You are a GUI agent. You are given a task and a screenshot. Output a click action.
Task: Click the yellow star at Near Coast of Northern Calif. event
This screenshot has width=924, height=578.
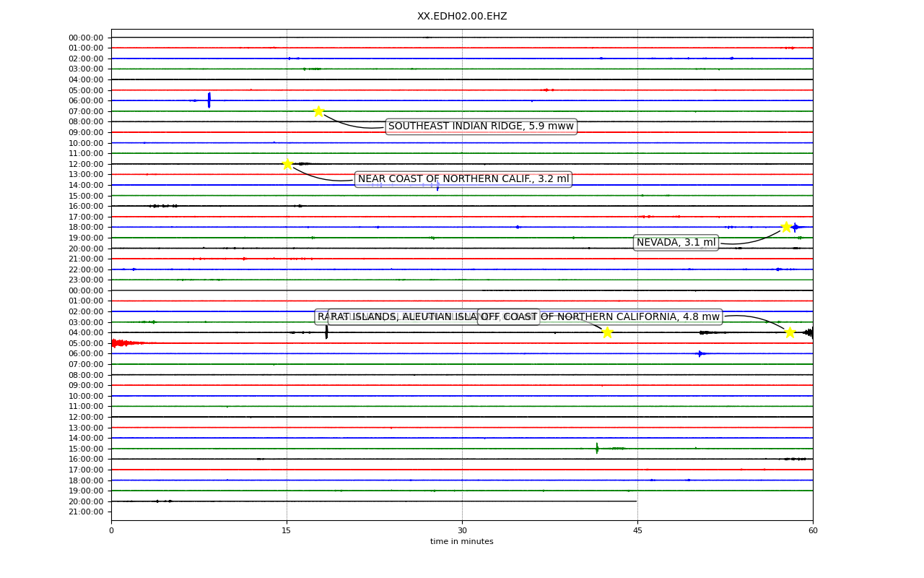[287, 164]
